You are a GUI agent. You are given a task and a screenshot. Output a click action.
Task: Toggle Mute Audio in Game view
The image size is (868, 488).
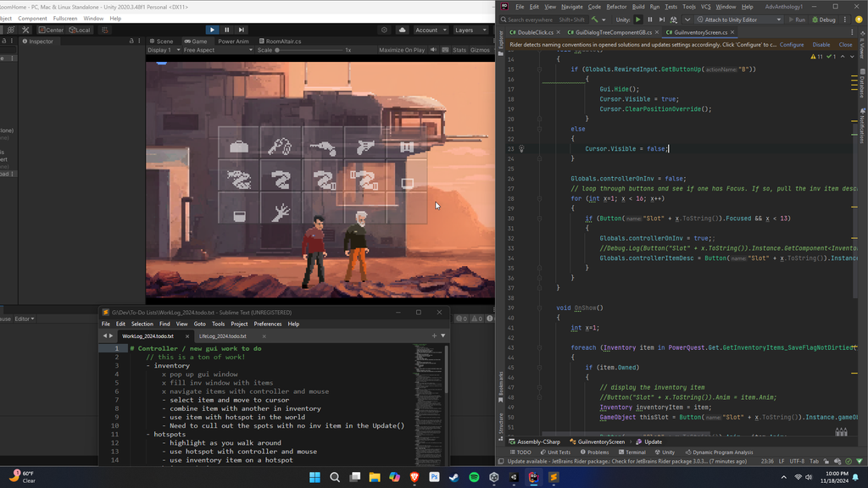pyautogui.click(x=432, y=50)
